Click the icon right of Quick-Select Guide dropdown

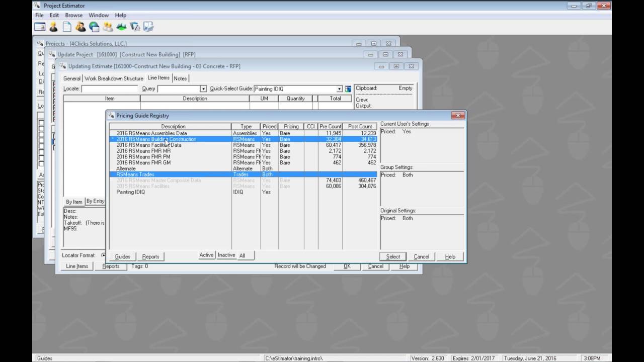point(348,89)
